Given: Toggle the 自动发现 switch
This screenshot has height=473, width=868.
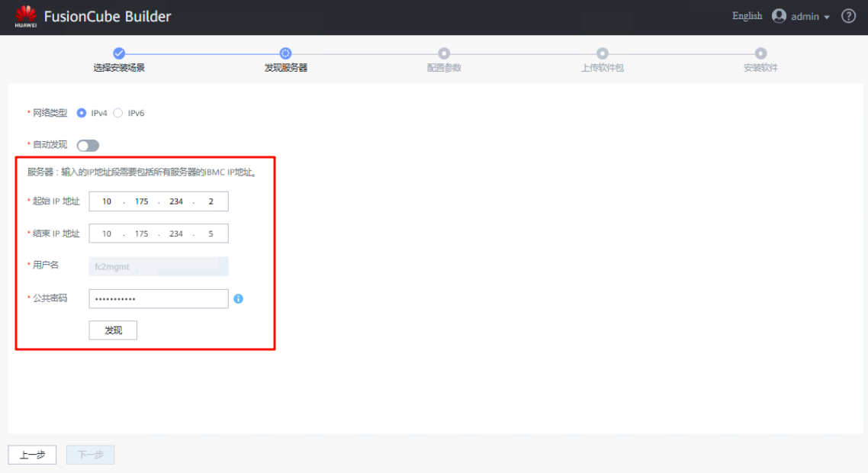Looking at the screenshot, I should (88, 146).
